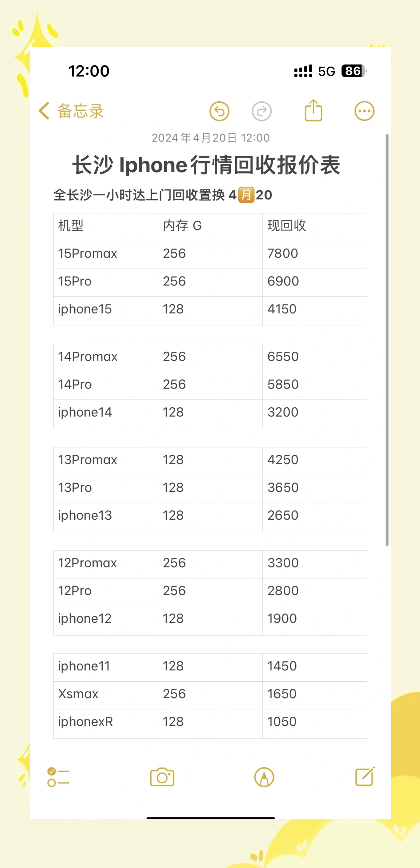Tap the 现回收 column header
Image resolution: width=420 pixels, height=868 pixels.
click(315, 226)
